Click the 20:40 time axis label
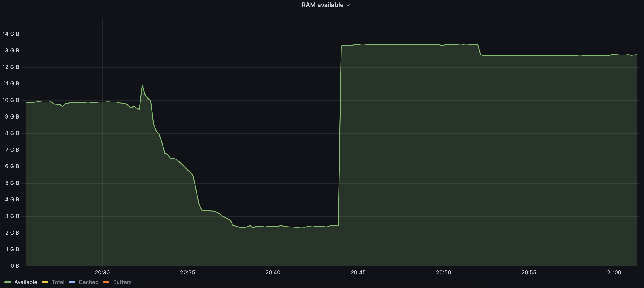The width and height of the screenshot is (644, 288). tap(273, 273)
